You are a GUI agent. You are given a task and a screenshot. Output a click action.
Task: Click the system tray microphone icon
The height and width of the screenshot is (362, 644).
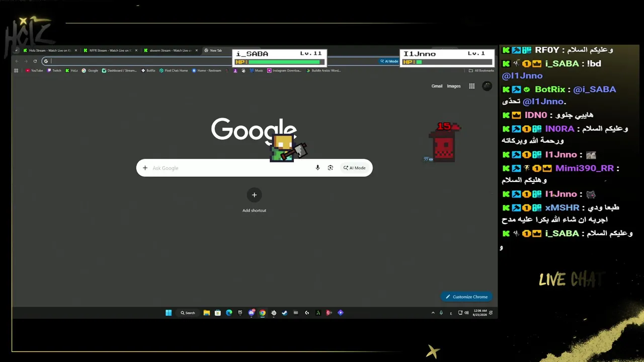(x=441, y=313)
